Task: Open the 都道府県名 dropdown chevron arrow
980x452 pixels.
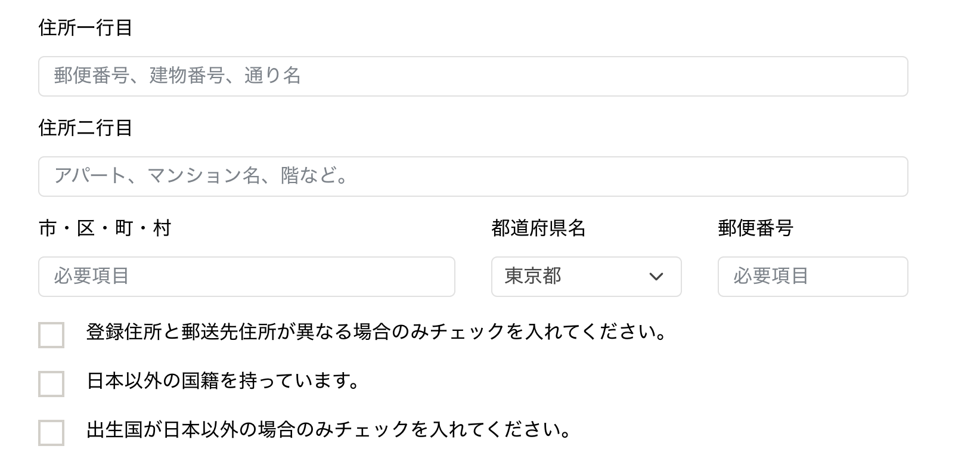Action: click(x=656, y=277)
